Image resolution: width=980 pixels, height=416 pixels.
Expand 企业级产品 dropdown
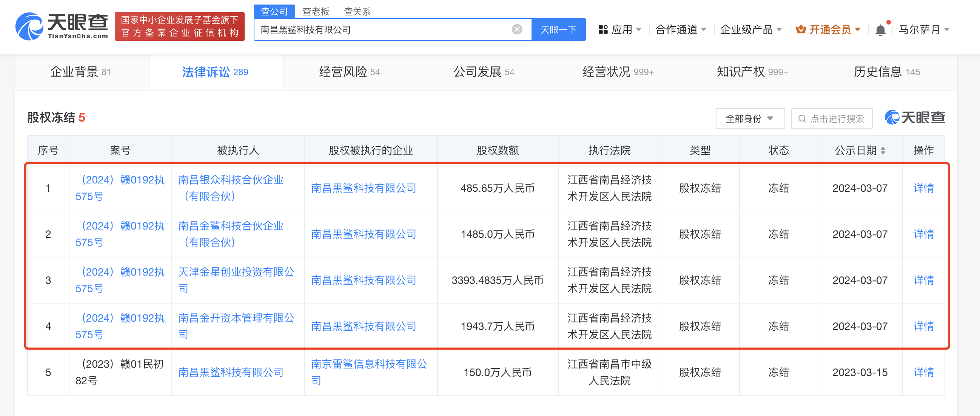tap(750, 30)
